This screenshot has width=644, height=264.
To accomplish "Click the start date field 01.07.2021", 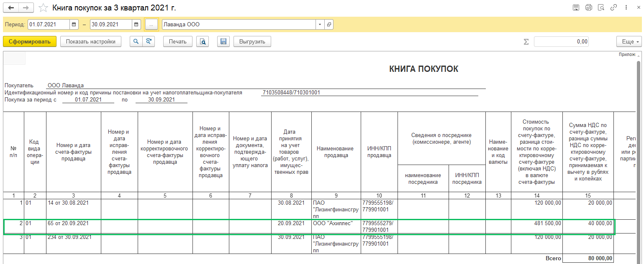I will (49, 25).
